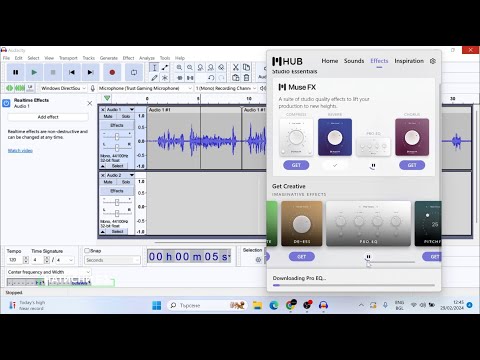The width and height of the screenshot is (480, 360).
Task: Click the Redo arrow icon
Action: tap(221, 78)
